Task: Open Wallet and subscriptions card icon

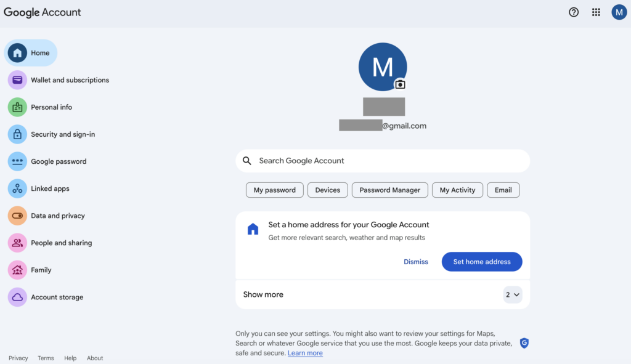Action: click(x=17, y=80)
